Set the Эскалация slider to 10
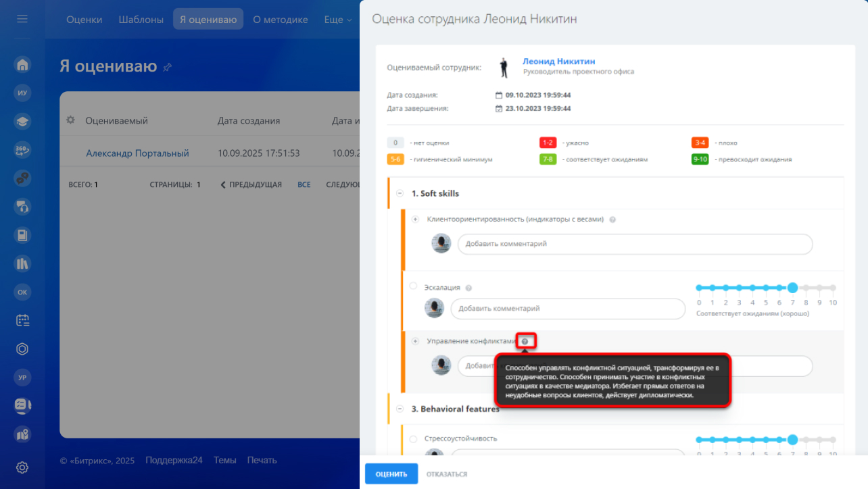 [x=833, y=288]
